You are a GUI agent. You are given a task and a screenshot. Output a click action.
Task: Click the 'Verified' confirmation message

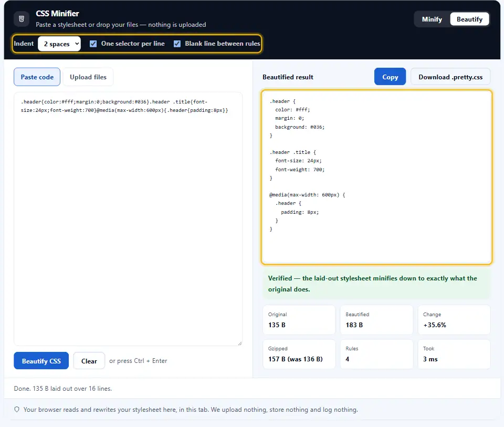point(376,284)
